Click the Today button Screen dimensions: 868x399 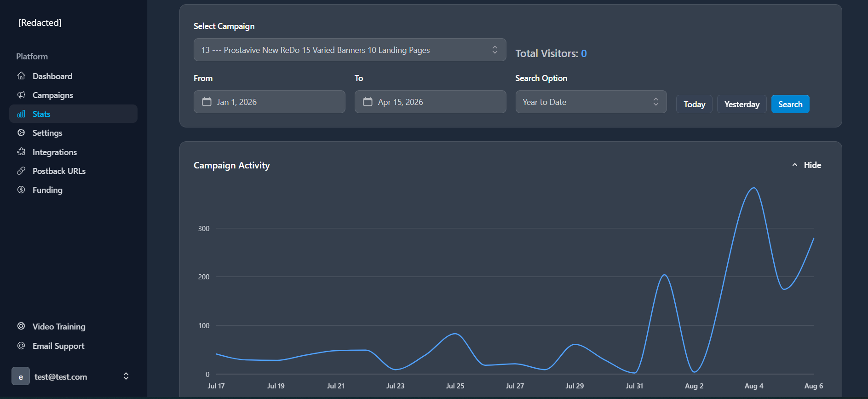click(694, 104)
